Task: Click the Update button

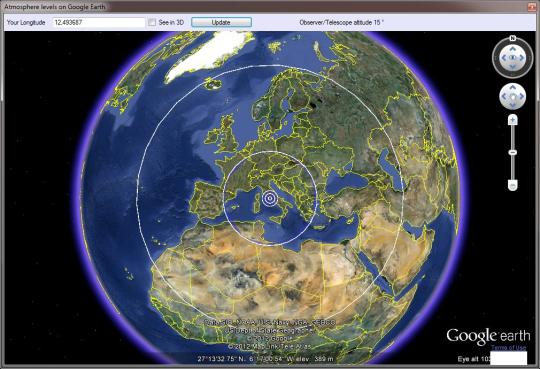Action: (221, 22)
